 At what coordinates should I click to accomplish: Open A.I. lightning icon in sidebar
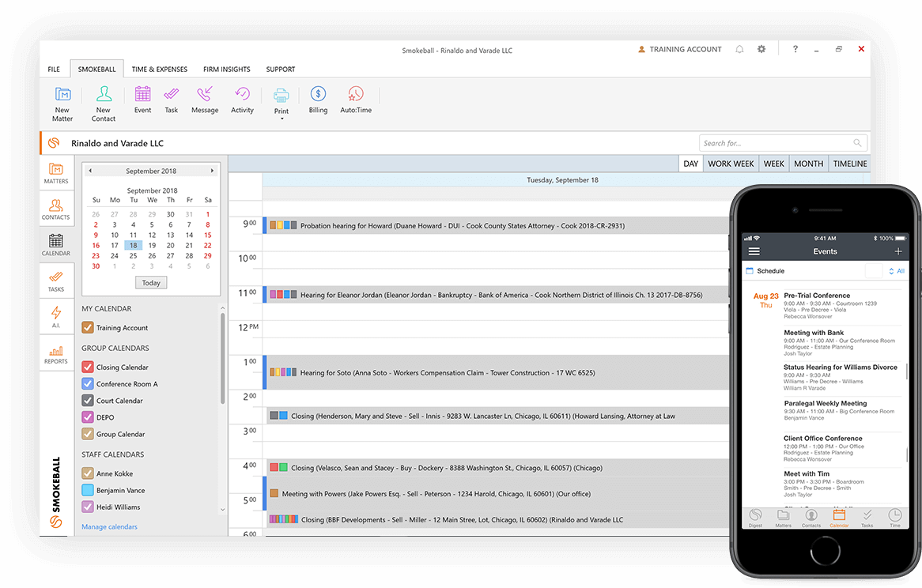pos(56,317)
